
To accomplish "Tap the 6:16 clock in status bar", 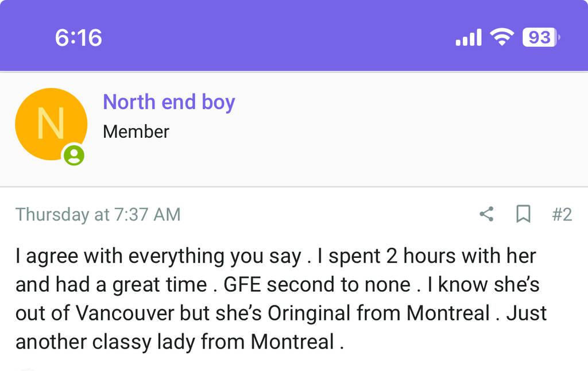I will (79, 38).
